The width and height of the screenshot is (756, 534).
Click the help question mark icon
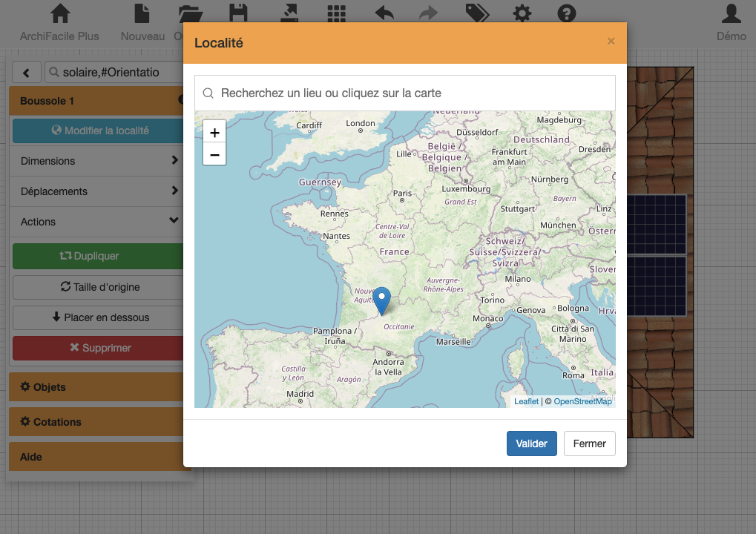tap(567, 14)
